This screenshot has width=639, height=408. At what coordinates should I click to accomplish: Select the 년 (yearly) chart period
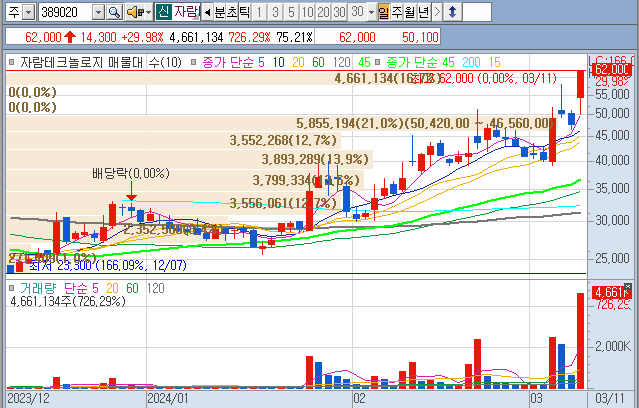(423, 12)
